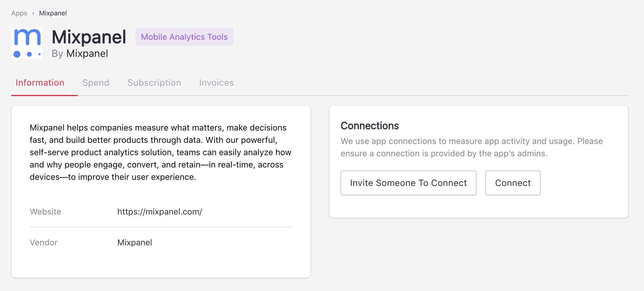Click the Connections section heading
The height and width of the screenshot is (291, 644).
point(370,126)
